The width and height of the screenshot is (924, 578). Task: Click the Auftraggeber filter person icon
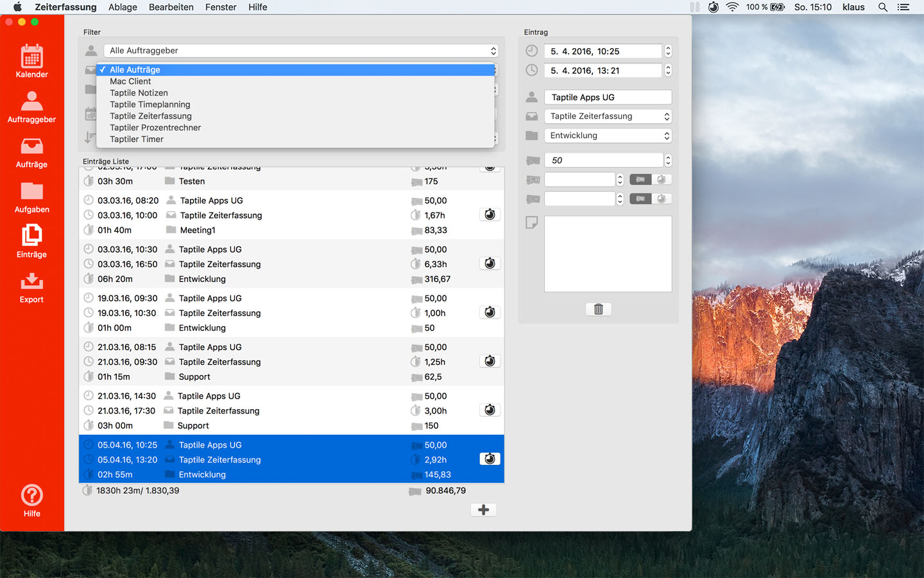[x=91, y=50]
